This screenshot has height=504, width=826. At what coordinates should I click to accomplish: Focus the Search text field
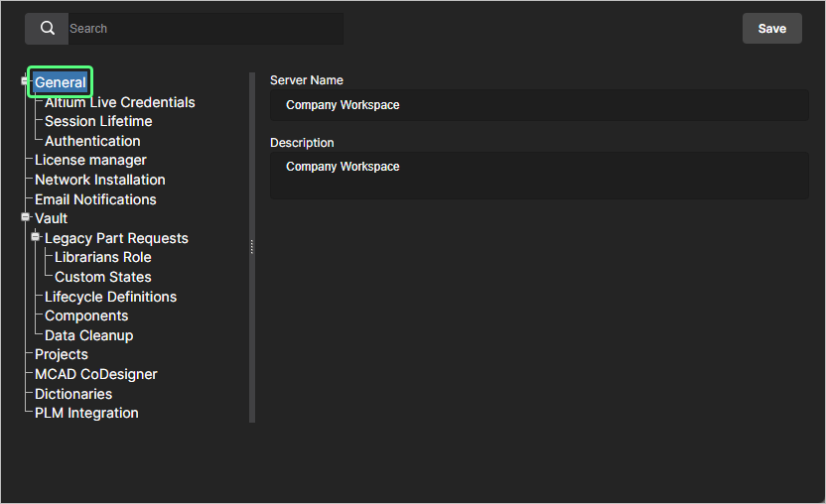204,29
